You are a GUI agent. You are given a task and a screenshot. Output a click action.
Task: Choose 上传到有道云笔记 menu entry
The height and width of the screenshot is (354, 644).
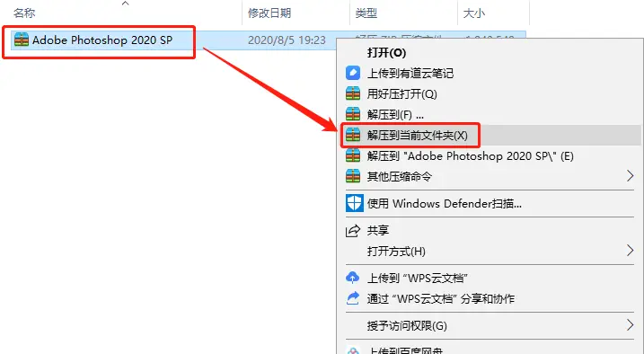pos(410,73)
